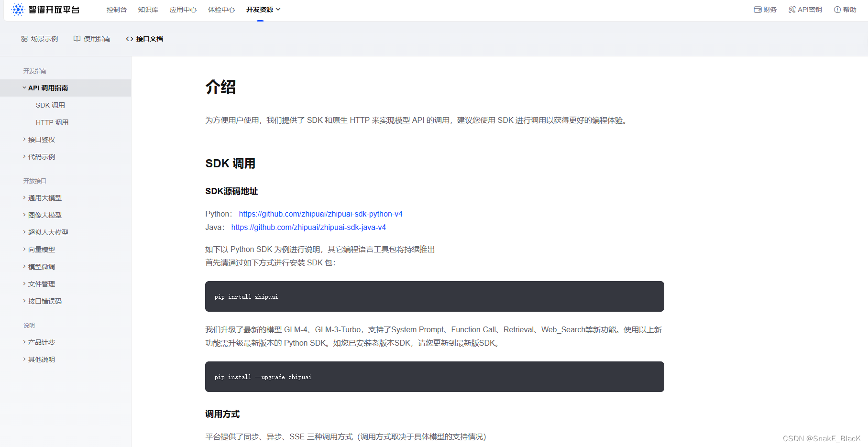The image size is (868, 447).
Task: Click the 调用方式 subheading
Action: point(222,414)
